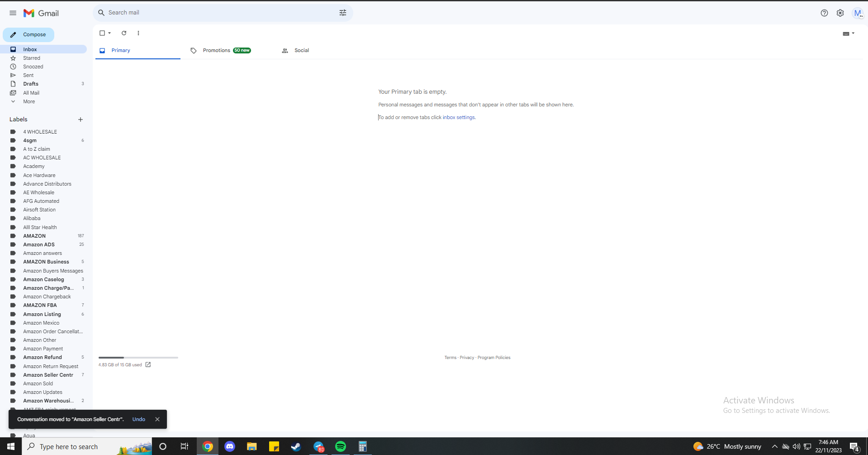Click the search magnifier icon in search bar
Image resolution: width=868 pixels, height=455 pixels.
point(101,13)
